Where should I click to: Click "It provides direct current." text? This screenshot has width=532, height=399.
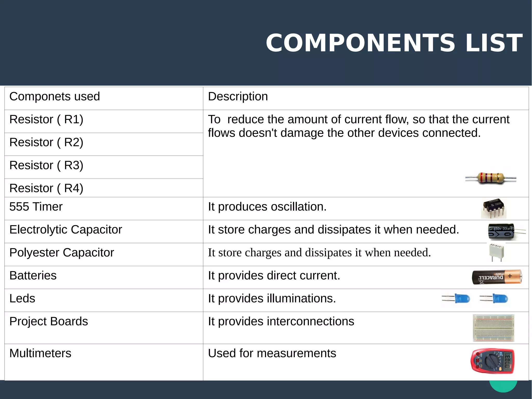click(x=274, y=276)
